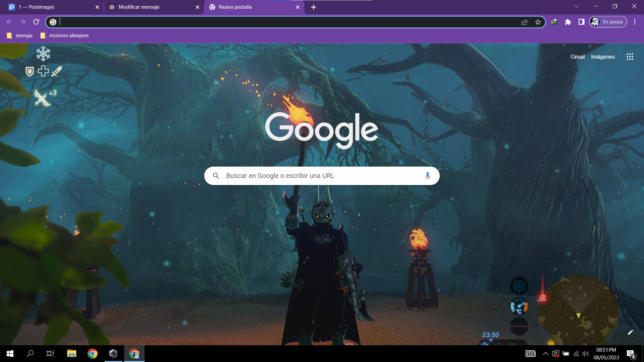Open the Gmail link
This screenshot has width=644, height=362.
(577, 57)
